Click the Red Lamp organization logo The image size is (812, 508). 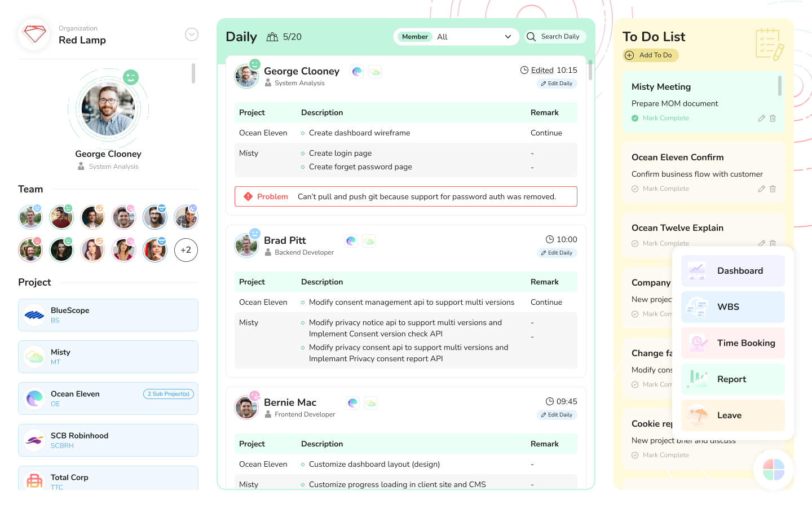(x=34, y=34)
